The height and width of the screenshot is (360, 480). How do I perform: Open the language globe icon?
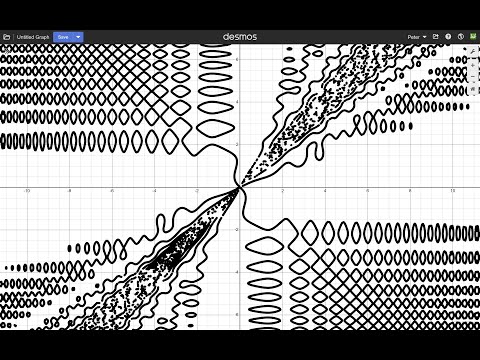[x=461, y=37]
